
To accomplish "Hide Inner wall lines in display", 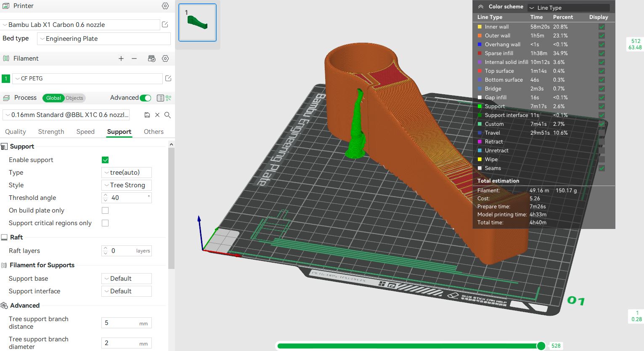I will coord(602,27).
